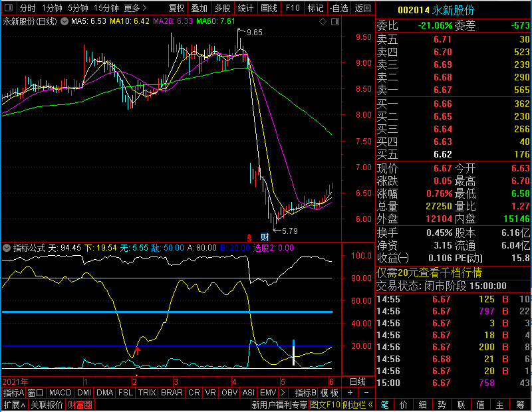
Task: Click the red arrow signal on indicator
Action: pos(138,350)
